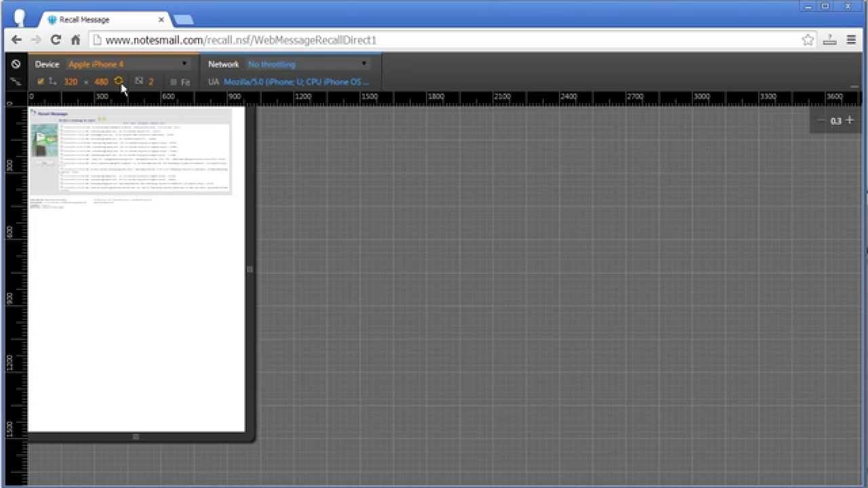The image size is (868, 488).
Task: Maximize the browser window
Action: tap(825, 6)
